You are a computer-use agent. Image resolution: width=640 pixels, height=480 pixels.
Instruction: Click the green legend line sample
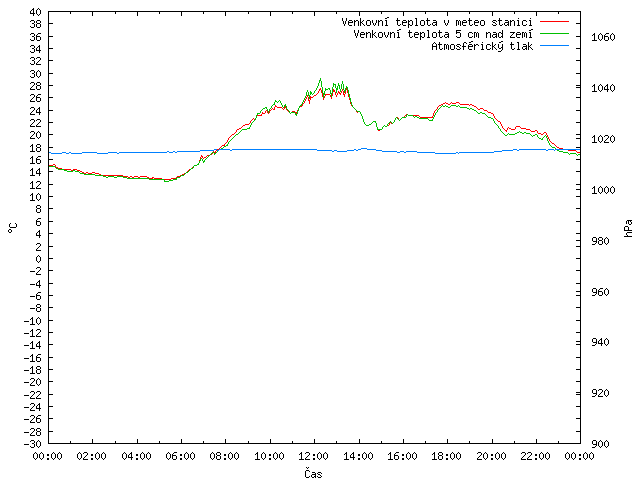(554, 33)
